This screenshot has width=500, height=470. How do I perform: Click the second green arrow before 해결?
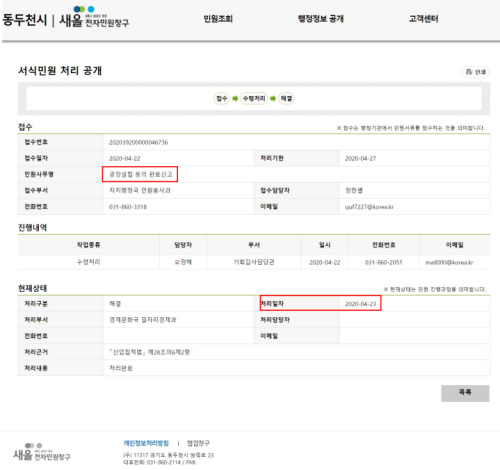point(273,98)
